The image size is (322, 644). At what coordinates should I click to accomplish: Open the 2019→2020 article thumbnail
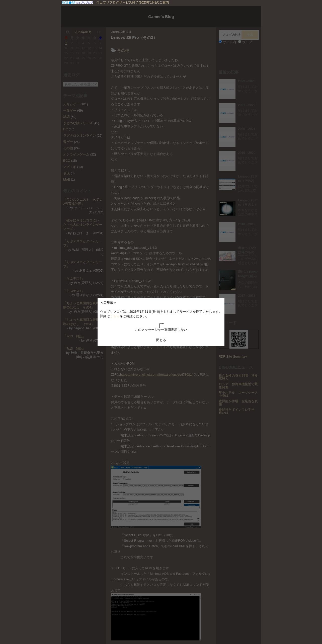point(227,161)
